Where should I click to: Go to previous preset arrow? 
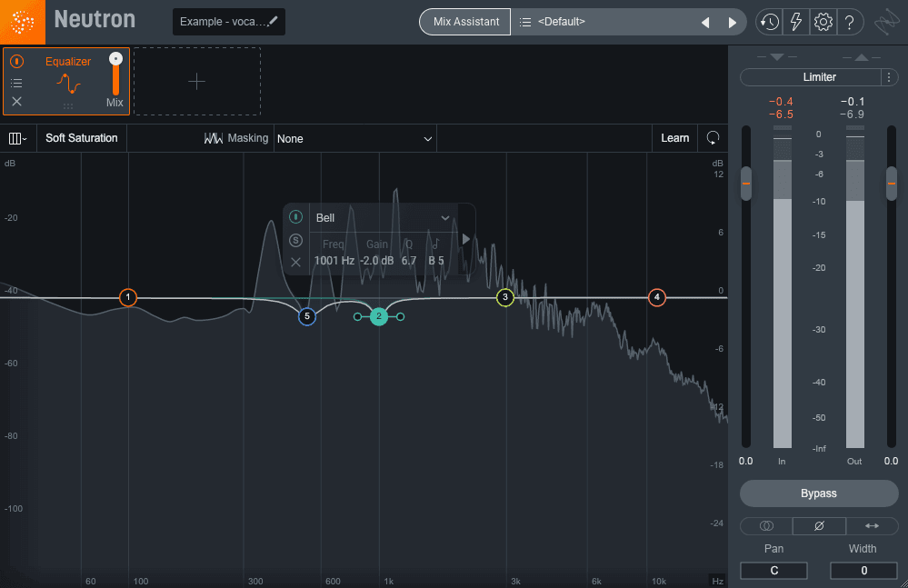[705, 23]
